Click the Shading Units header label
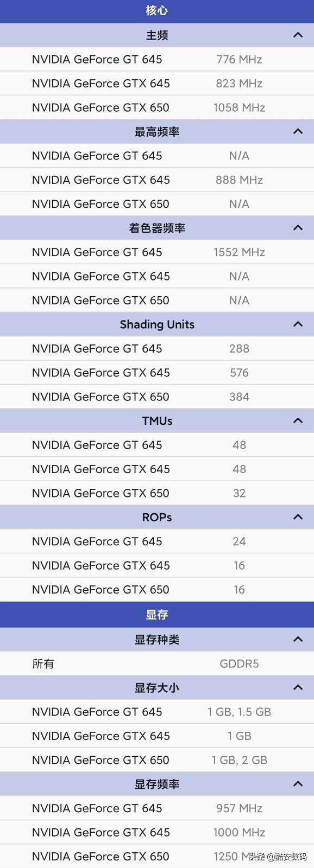The height and width of the screenshot is (868, 314). [x=157, y=324]
